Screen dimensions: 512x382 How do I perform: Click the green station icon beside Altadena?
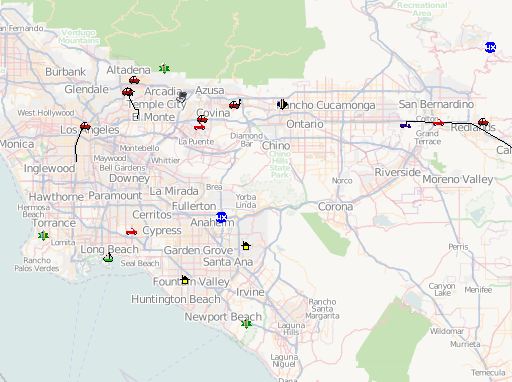tap(164, 69)
